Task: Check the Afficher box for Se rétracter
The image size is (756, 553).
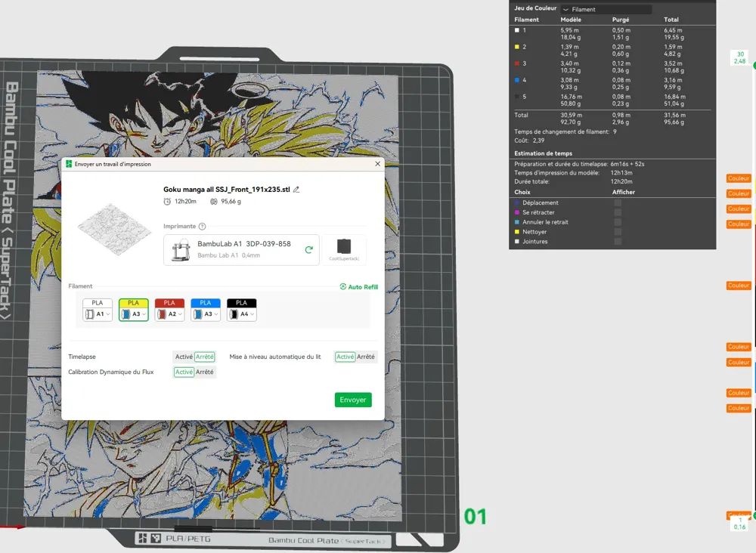Action: click(x=618, y=212)
